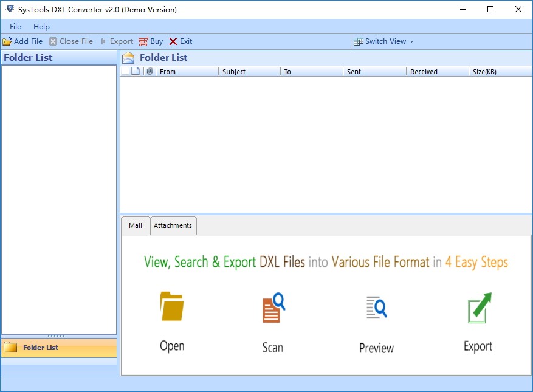
Task: Click the Buy shopping cart icon
Action: [x=143, y=41]
